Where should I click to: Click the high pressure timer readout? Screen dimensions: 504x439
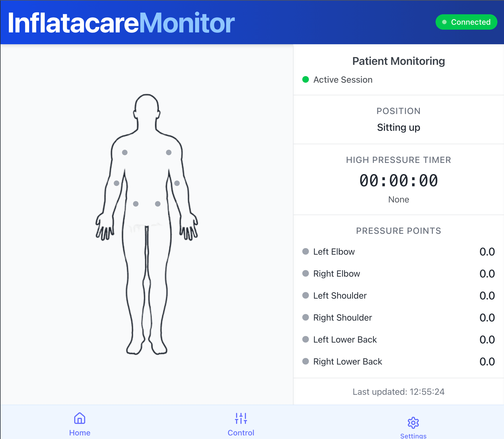tap(398, 181)
